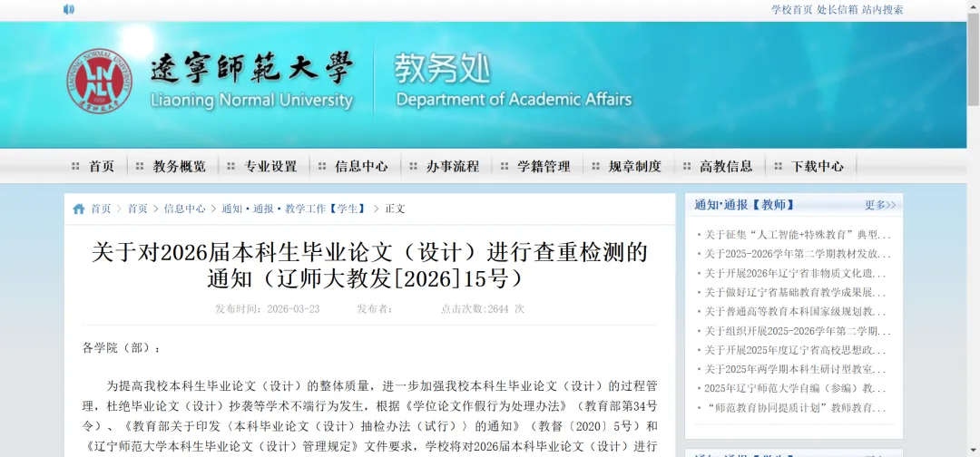This screenshot has height=457, width=980.
Task: Go to 首页 in main navigation
Action: pyautogui.click(x=102, y=166)
